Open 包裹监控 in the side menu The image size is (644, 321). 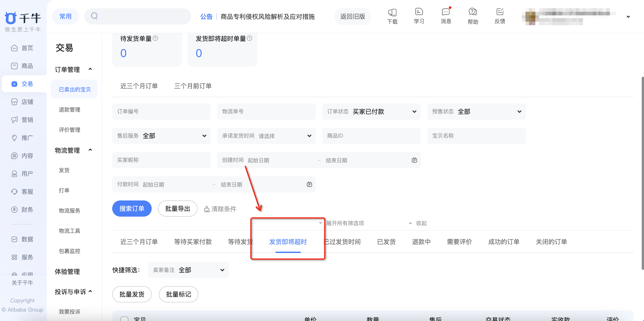70,251
